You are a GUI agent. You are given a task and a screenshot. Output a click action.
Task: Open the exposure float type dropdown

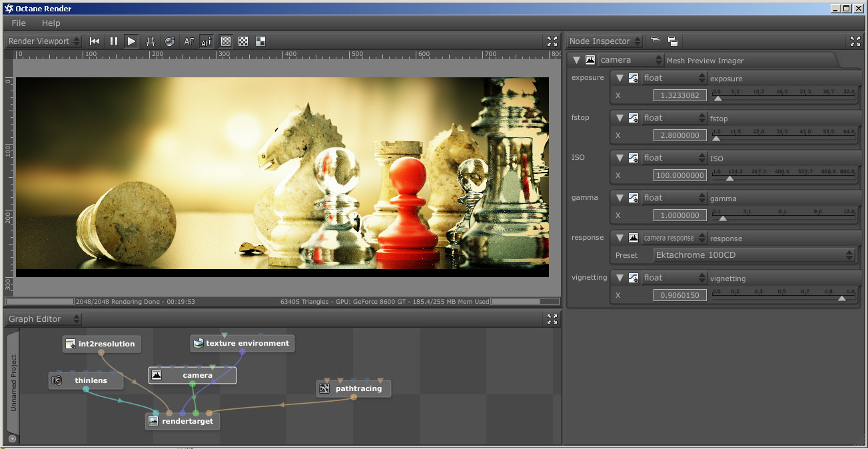pos(673,78)
